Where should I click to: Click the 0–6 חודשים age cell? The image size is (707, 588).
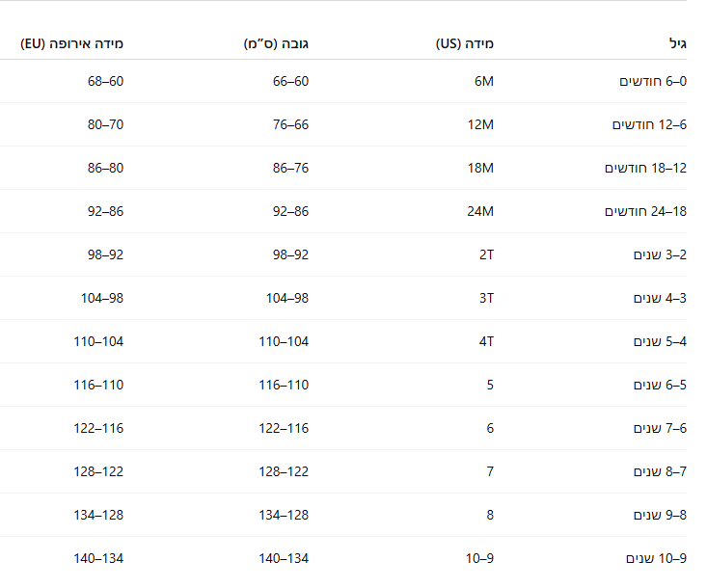pos(653,81)
